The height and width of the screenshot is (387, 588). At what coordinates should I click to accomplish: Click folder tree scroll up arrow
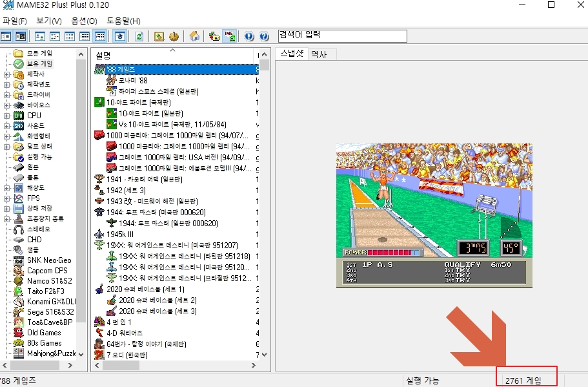pyautogui.click(x=81, y=54)
